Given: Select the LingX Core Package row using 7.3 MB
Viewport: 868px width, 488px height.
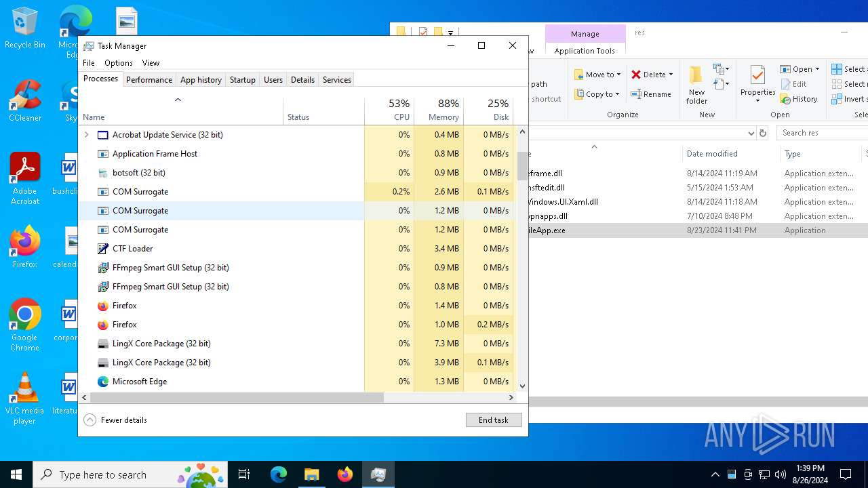Looking at the screenshot, I should [x=298, y=344].
